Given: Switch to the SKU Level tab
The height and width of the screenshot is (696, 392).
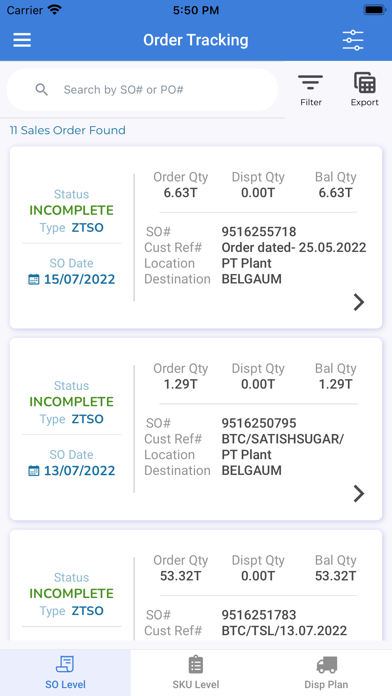Looking at the screenshot, I should (196, 673).
